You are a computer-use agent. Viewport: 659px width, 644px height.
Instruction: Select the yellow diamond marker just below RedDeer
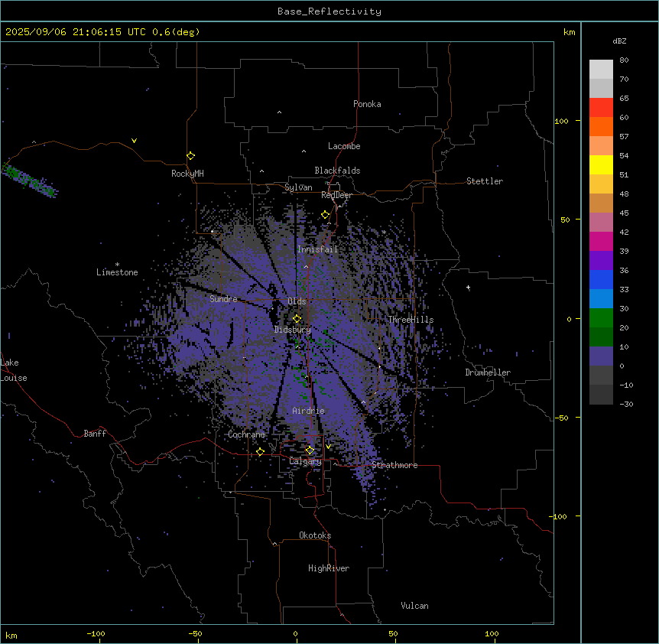tap(325, 215)
